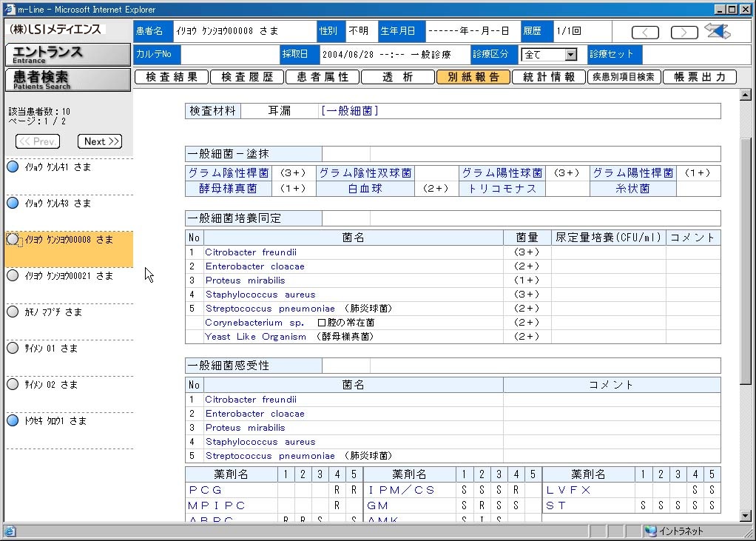Click the 糸状菌 smear cell
The width and height of the screenshot is (756, 541).
click(x=633, y=189)
